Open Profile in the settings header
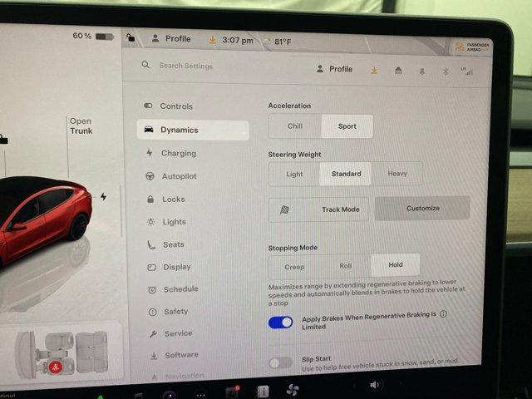Viewport: 532px width, 399px height. tap(334, 69)
